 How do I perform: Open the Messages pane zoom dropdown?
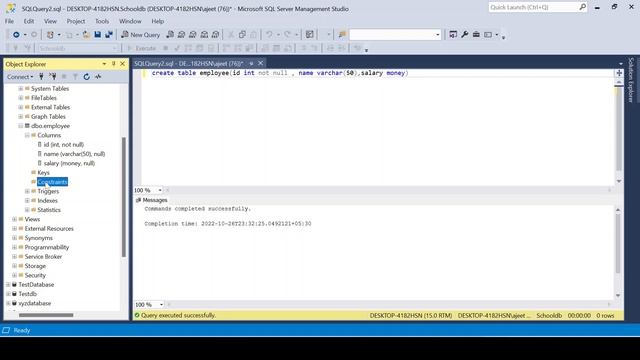[161, 304]
